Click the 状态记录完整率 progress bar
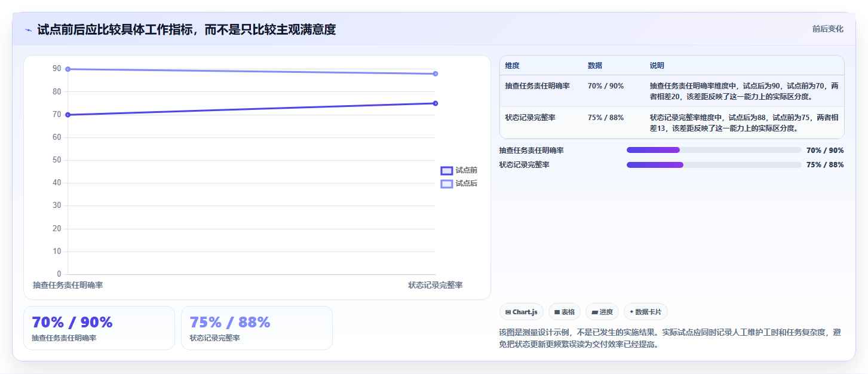The width and height of the screenshot is (868, 374). pos(714,165)
